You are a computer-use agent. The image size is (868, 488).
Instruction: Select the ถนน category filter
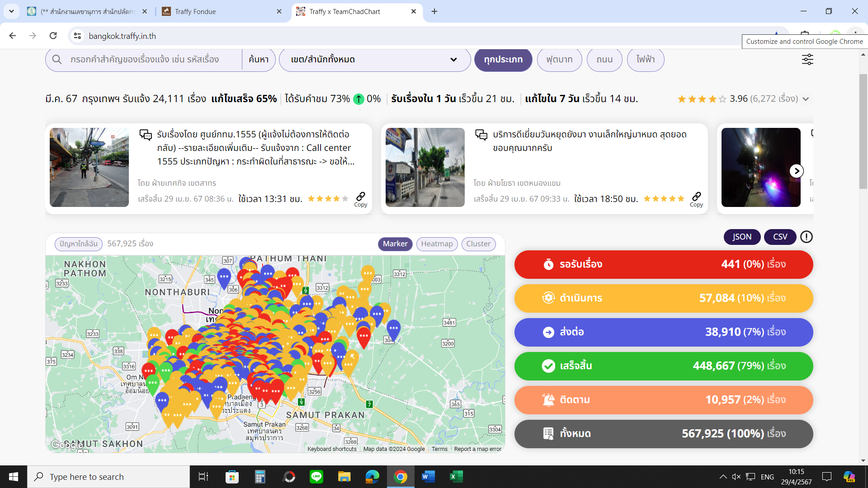click(604, 60)
